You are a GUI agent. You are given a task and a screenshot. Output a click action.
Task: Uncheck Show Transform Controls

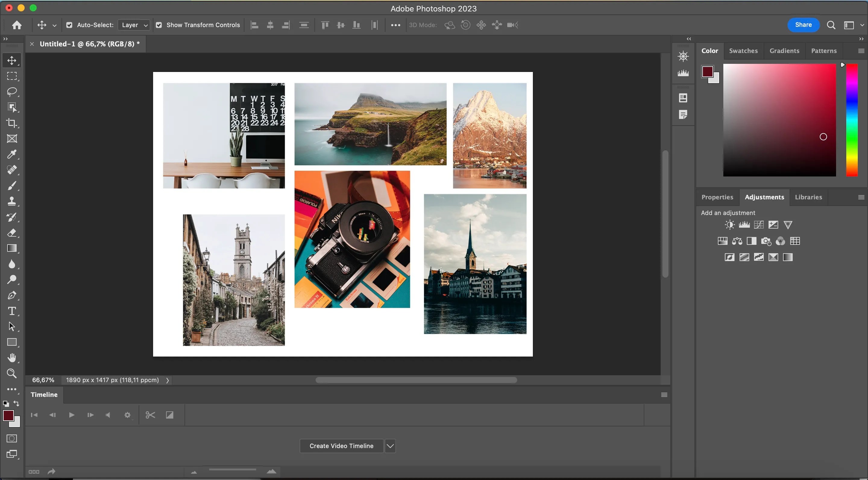pyautogui.click(x=159, y=25)
